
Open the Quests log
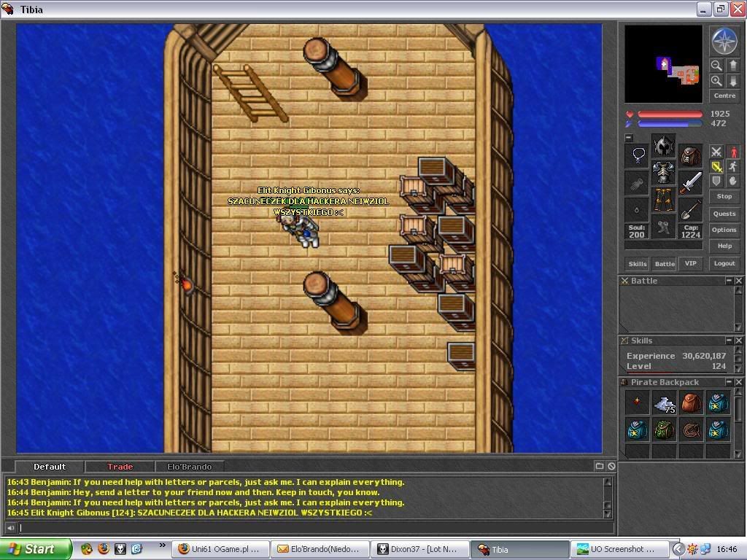724,214
